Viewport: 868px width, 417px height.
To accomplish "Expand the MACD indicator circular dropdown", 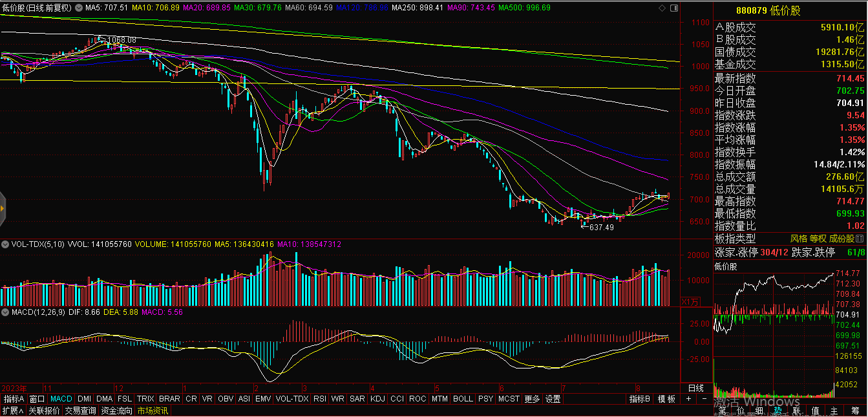I will pos(5,312).
